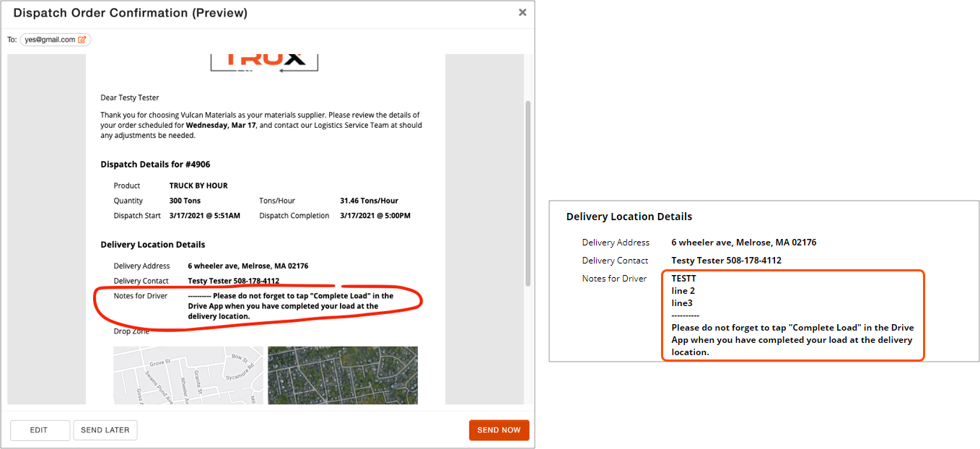Open the satellite drop zone image
This screenshot has height=449, width=980.
[x=343, y=375]
